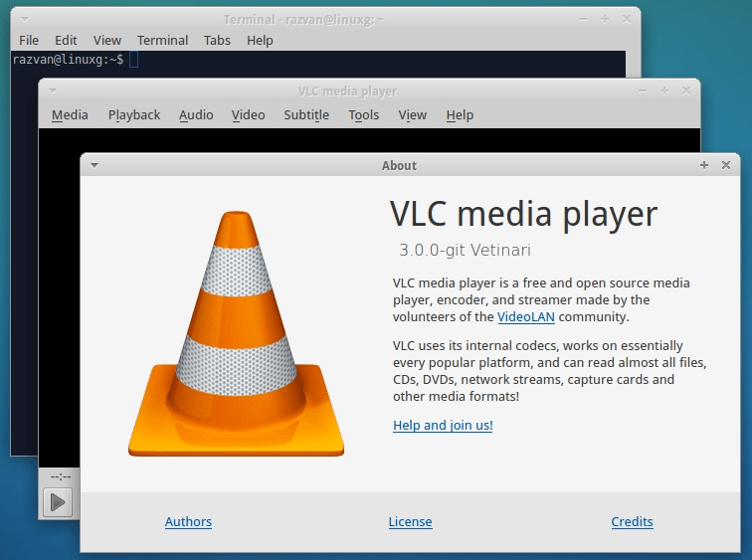Viewport: 752px width, 560px height.
Task: Open the Audio menu in VLC
Action: point(196,115)
